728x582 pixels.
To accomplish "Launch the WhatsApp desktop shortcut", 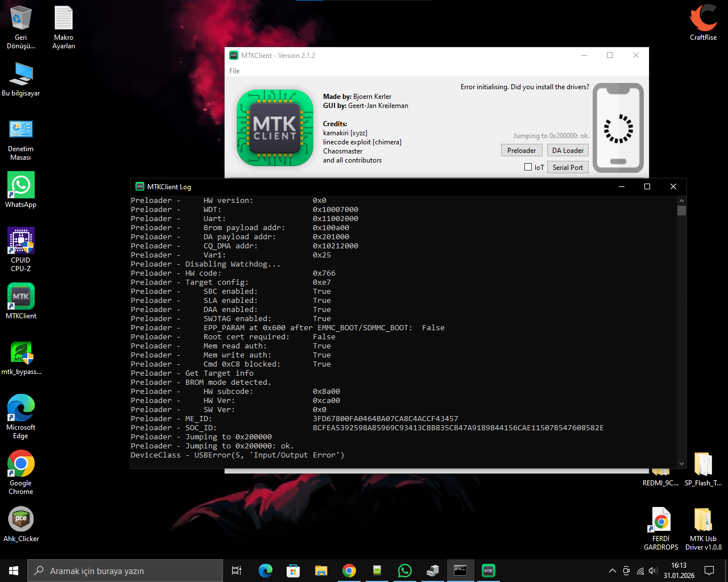I will [21, 190].
